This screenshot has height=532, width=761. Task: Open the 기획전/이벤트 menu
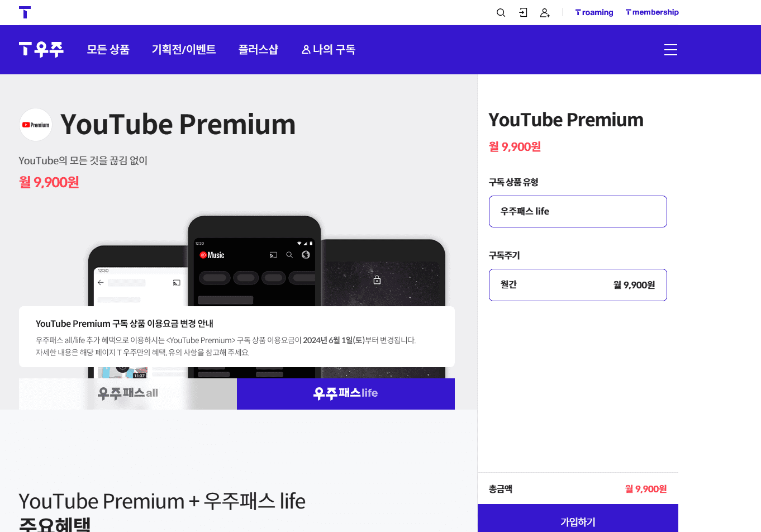(184, 50)
